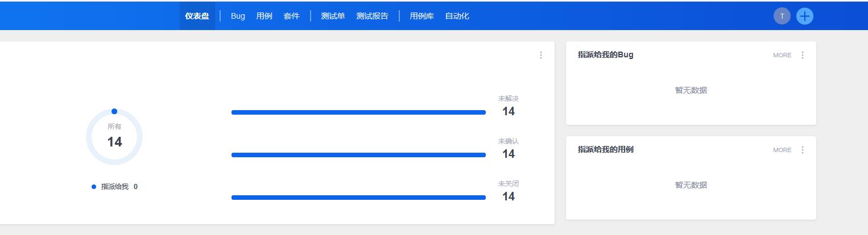
Task: Open the bug summary panel three-dot menu
Action: 541,55
